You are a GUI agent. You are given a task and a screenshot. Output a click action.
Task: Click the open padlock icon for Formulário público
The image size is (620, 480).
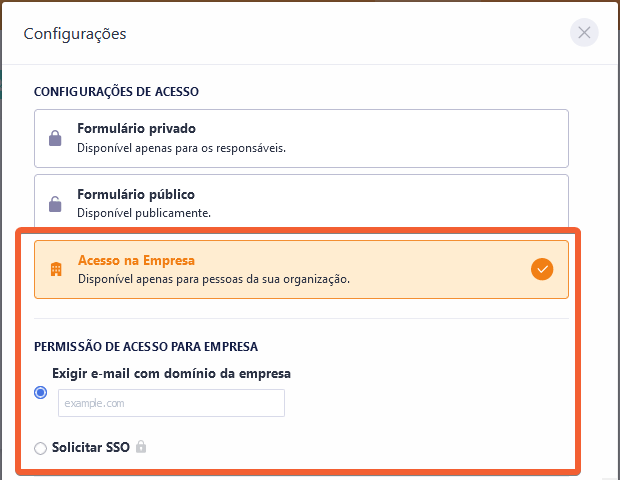[x=56, y=203]
